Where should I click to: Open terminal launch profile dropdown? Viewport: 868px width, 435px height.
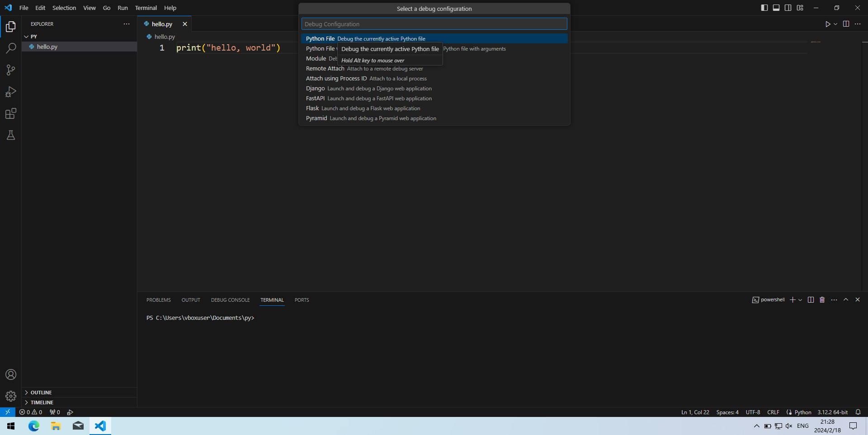800,300
